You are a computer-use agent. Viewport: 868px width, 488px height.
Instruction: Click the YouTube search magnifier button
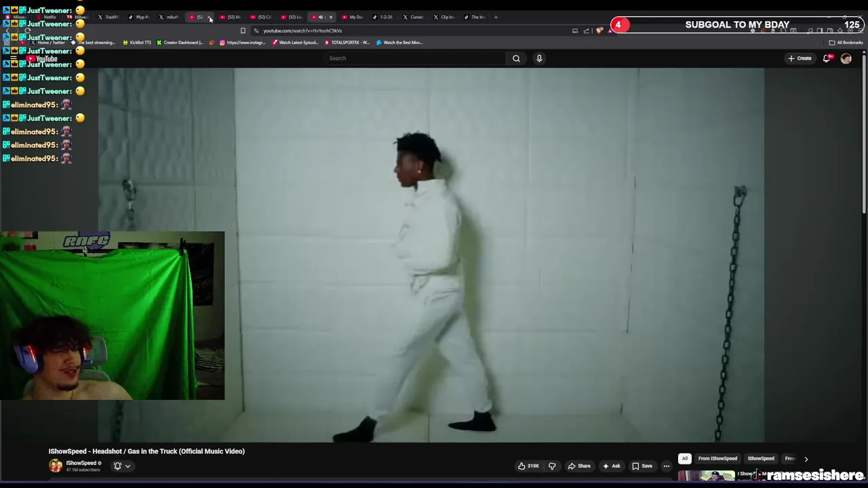tap(516, 58)
